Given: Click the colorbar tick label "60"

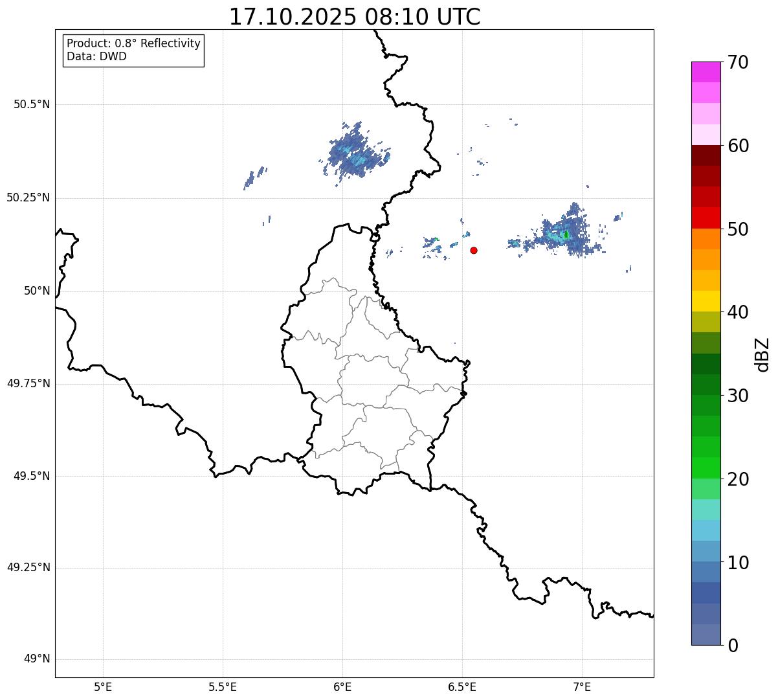Looking at the screenshot, I should [738, 146].
